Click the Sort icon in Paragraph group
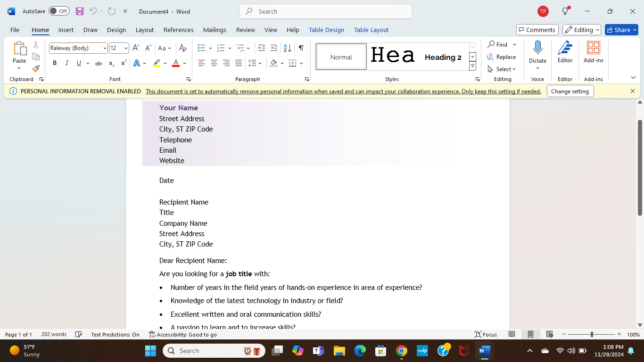The image size is (644, 362). pos(287,48)
